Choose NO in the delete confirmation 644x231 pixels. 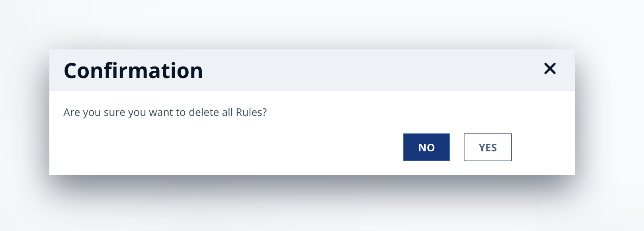[426, 147]
